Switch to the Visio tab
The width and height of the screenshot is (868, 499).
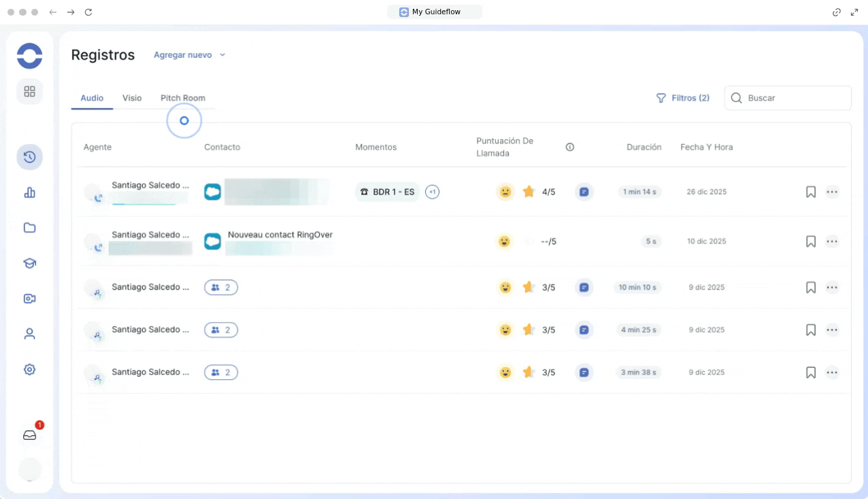pos(132,98)
